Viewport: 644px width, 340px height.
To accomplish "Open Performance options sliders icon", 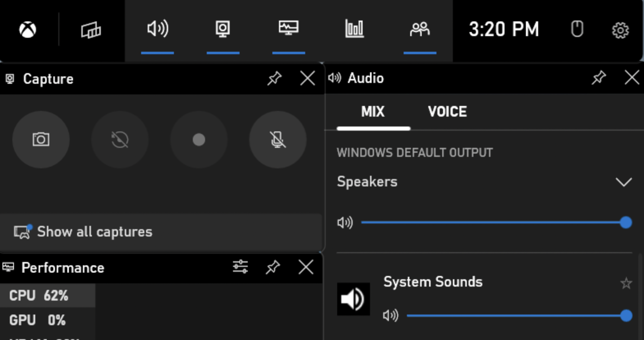I will tap(240, 267).
